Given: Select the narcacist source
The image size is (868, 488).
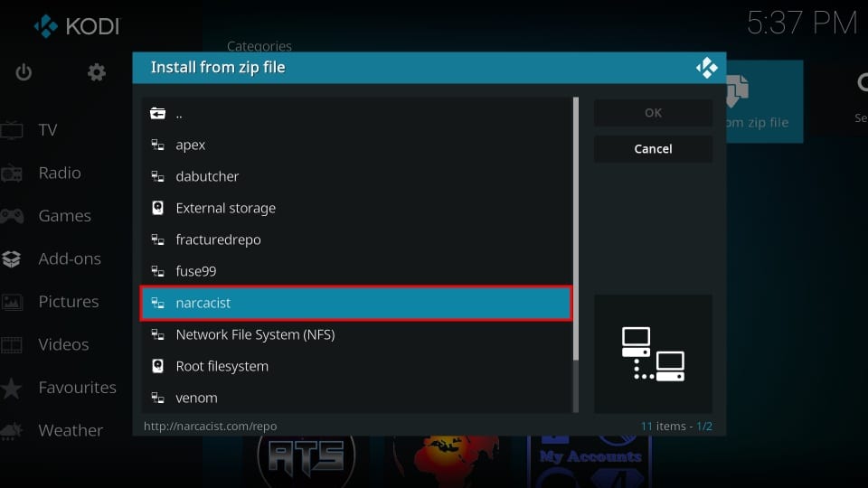Looking at the screenshot, I should [356, 304].
